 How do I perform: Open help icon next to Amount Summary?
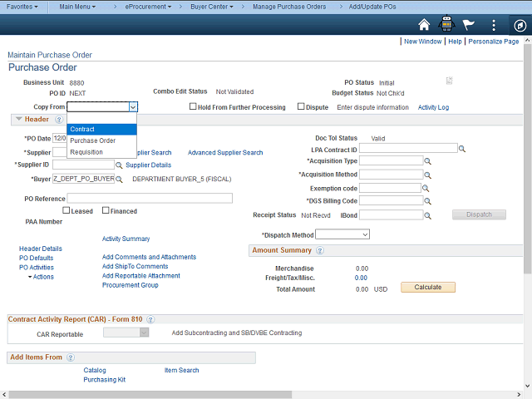click(x=319, y=250)
